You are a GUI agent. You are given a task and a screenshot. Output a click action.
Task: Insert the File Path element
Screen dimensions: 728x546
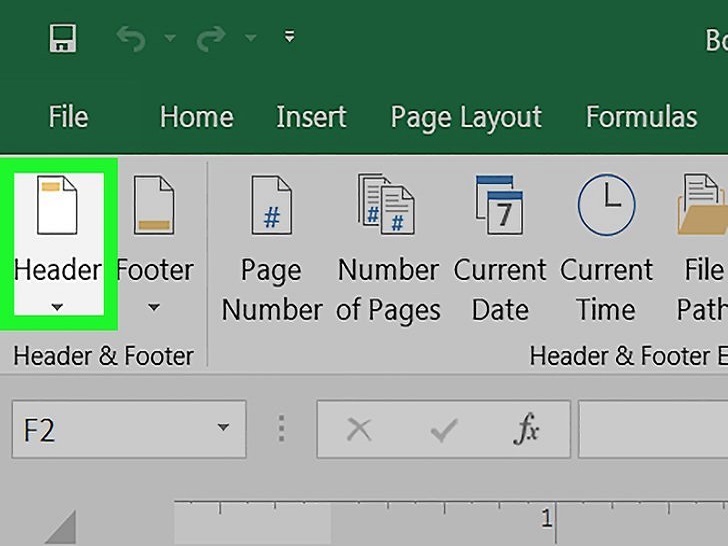tap(702, 247)
